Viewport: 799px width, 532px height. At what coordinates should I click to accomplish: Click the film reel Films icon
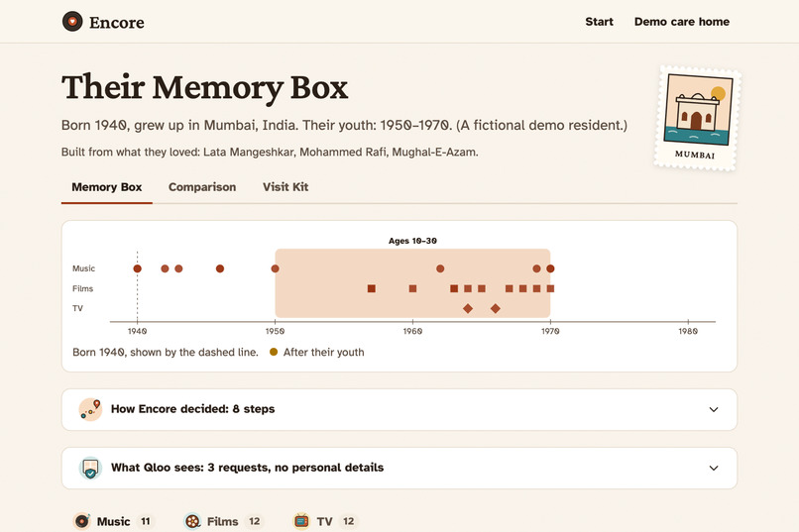(x=192, y=521)
